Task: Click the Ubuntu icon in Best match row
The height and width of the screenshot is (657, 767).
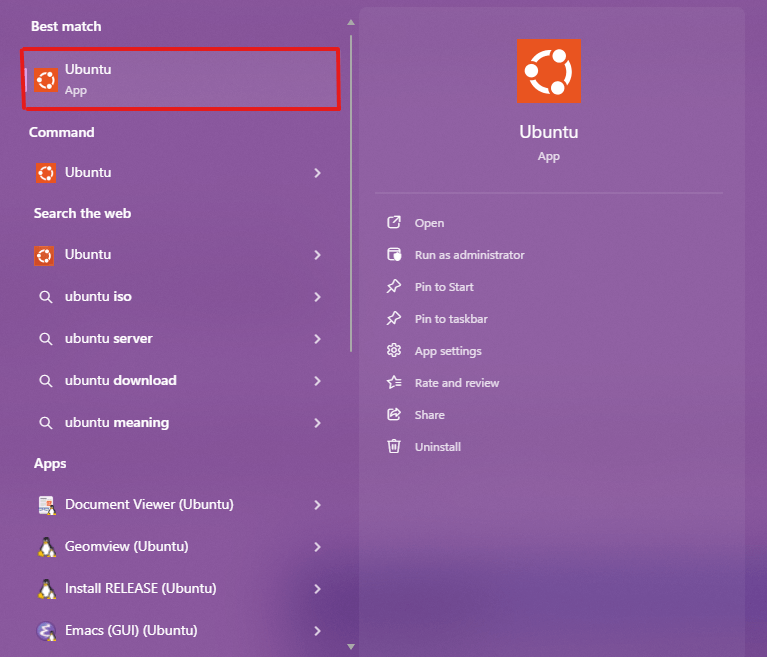Action: tap(46, 80)
